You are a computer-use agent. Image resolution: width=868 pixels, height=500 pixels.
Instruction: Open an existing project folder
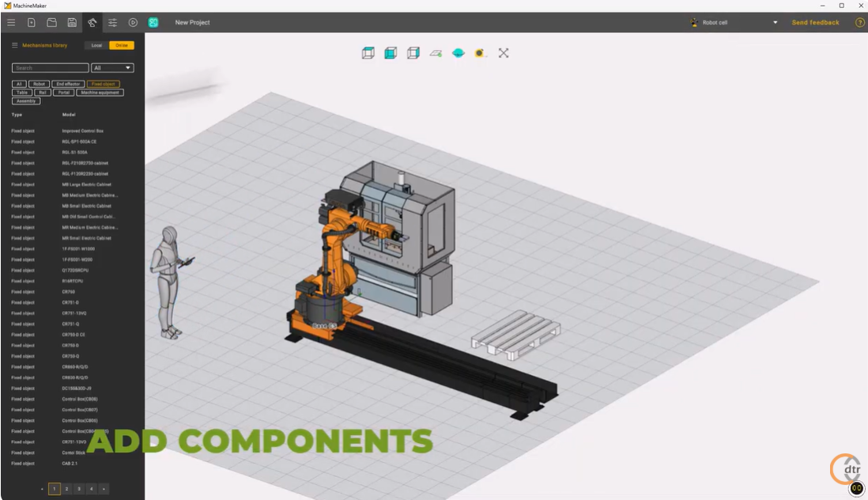(51, 23)
